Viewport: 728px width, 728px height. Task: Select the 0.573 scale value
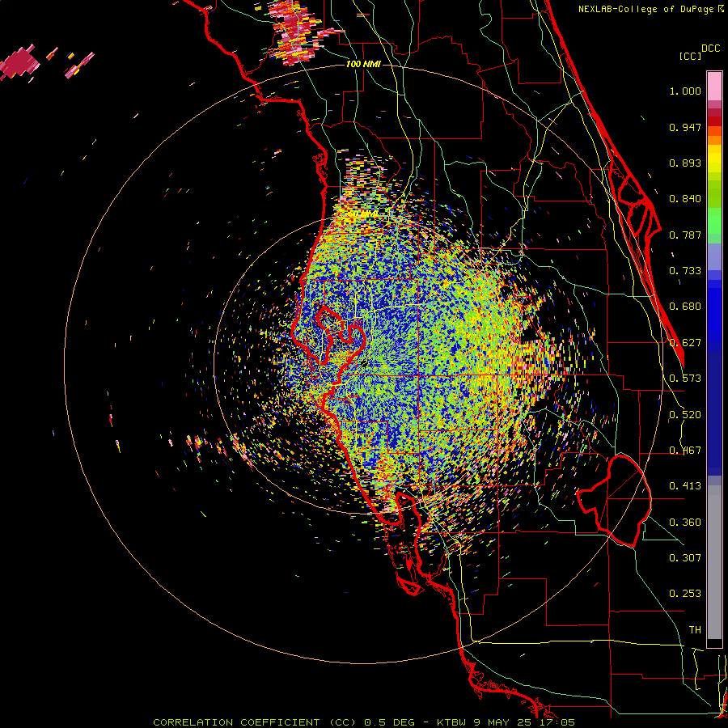(x=685, y=379)
